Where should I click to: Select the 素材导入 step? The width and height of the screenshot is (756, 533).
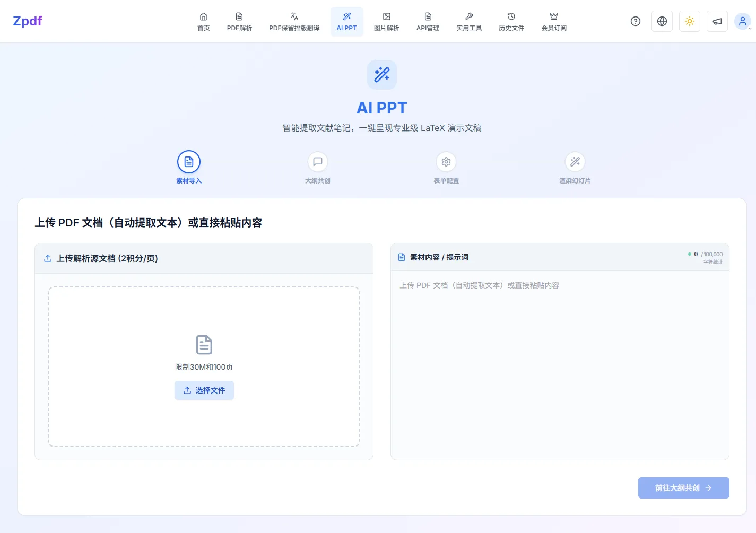coord(189,162)
